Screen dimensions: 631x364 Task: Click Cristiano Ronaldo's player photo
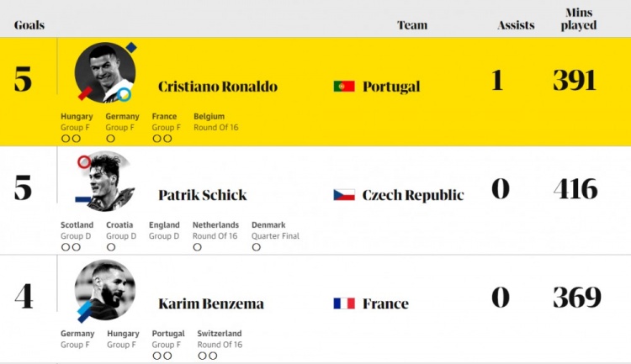105,72
